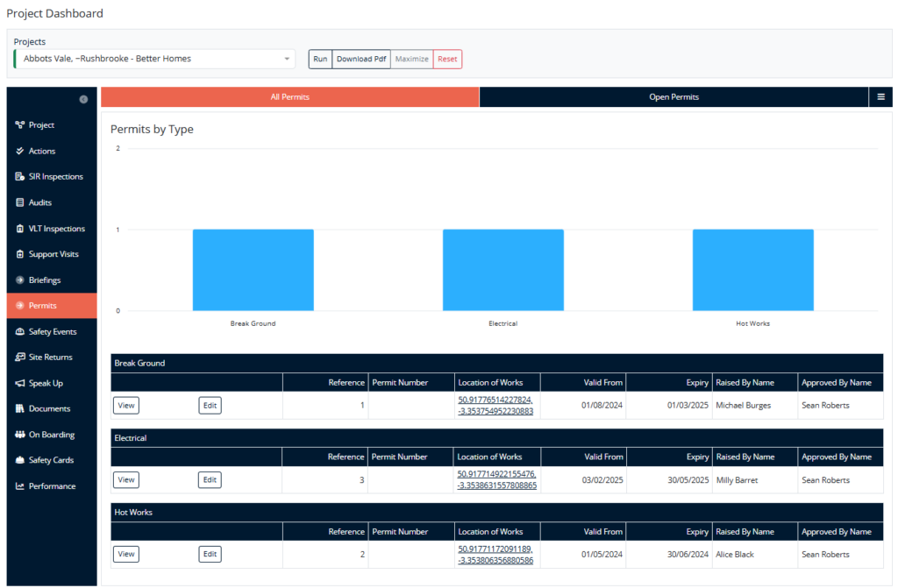Viewport: 898px width, 588px height.
Task: Click the Electrical table section header
Action: pos(496,438)
